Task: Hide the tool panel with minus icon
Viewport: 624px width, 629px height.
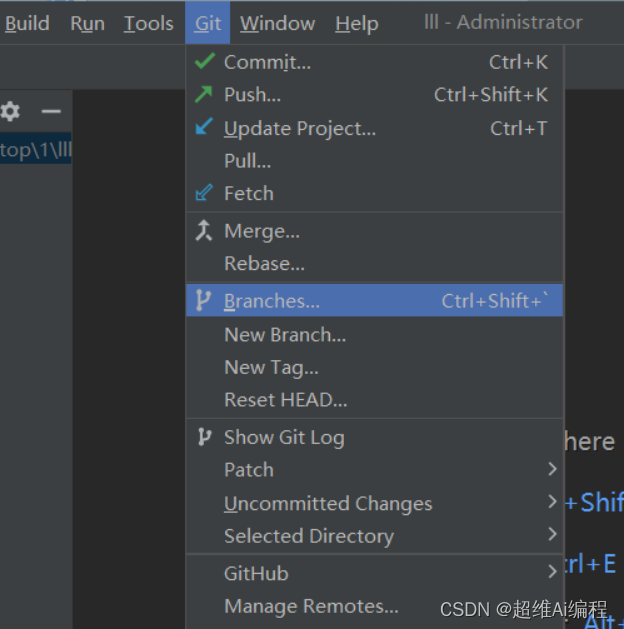Action: tap(51, 111)
